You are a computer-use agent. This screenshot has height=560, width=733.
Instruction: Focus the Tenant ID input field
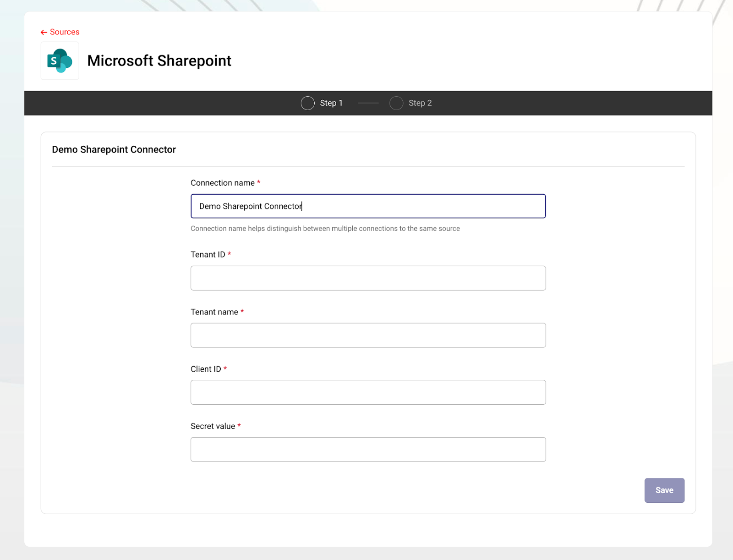pos(368,278)
